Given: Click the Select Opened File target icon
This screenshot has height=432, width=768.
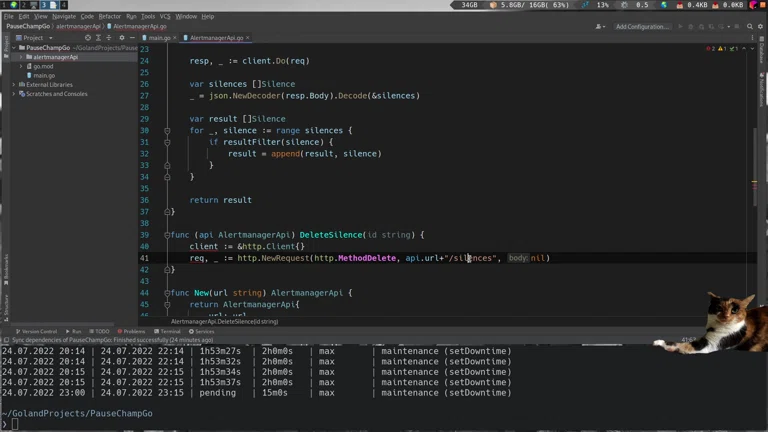Looking at the screenshot, I should tap(88, 38).
